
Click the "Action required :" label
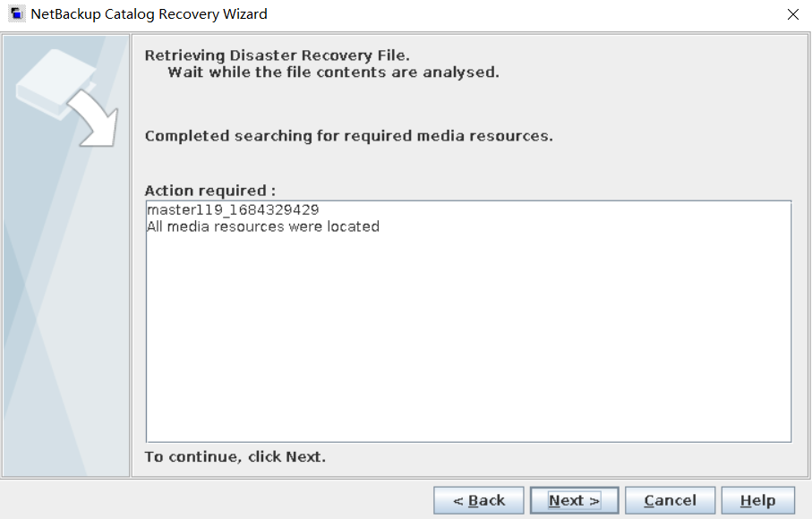[x=210, y=191]
